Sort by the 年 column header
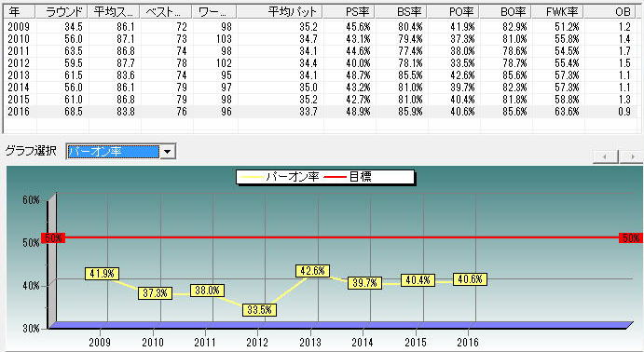 pos(20,12)
